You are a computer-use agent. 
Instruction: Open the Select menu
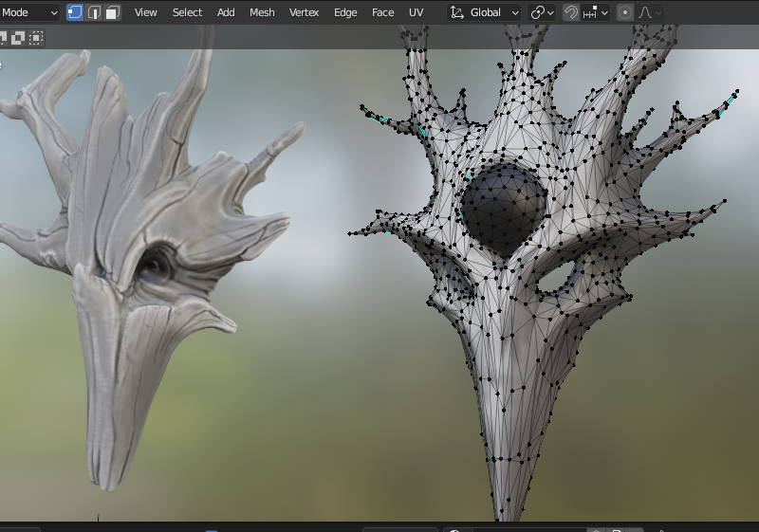click(187, 12)
